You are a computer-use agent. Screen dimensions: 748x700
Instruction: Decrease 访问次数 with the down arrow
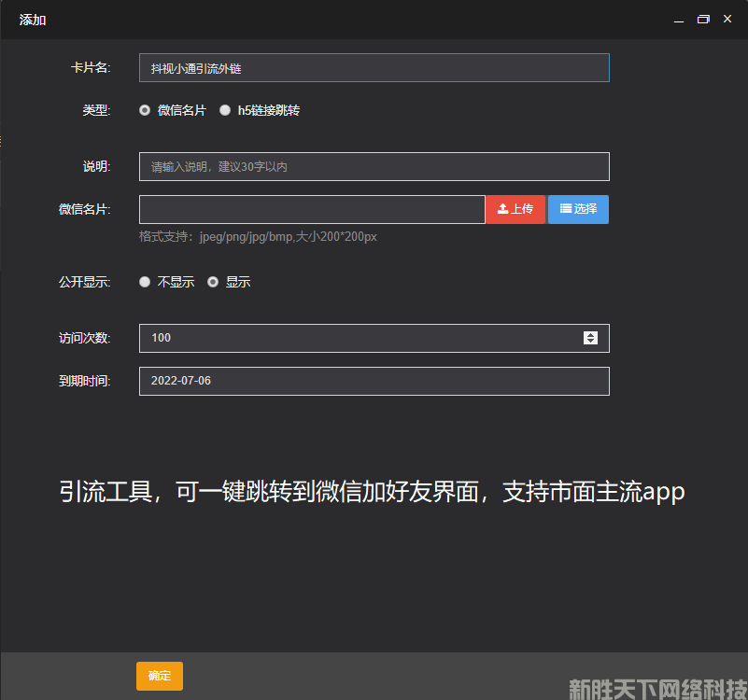[x=590, y=342]
